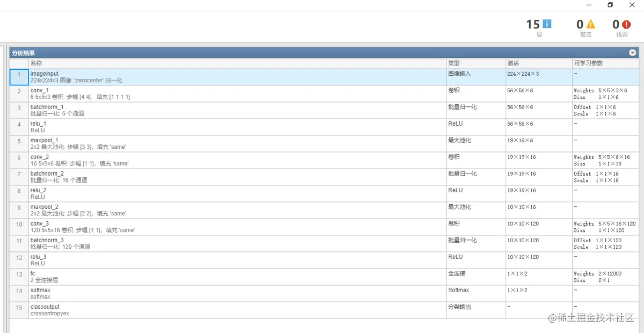Select the classoutput layer name

tap(45, 307)
